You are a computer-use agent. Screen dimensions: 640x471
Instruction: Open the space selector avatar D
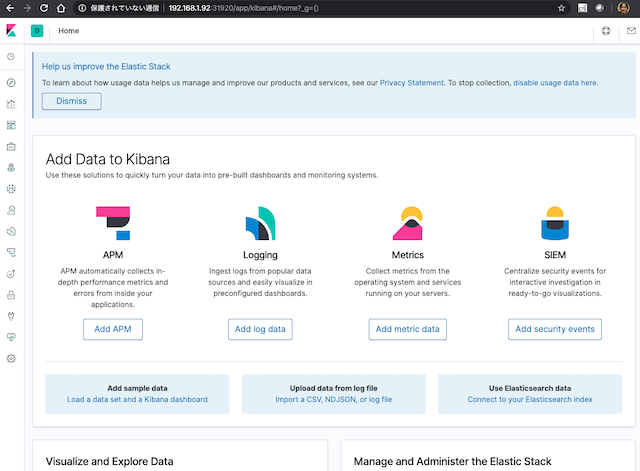[37, 31]
